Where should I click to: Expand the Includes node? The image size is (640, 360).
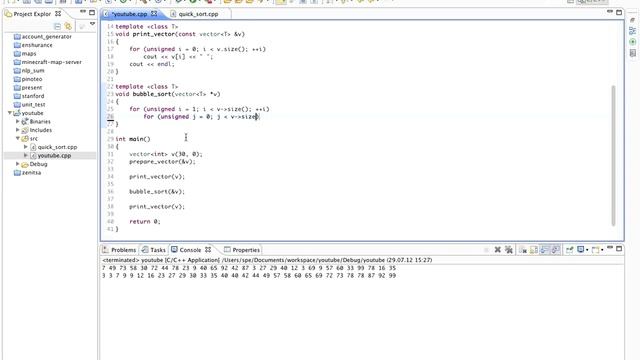18,130
